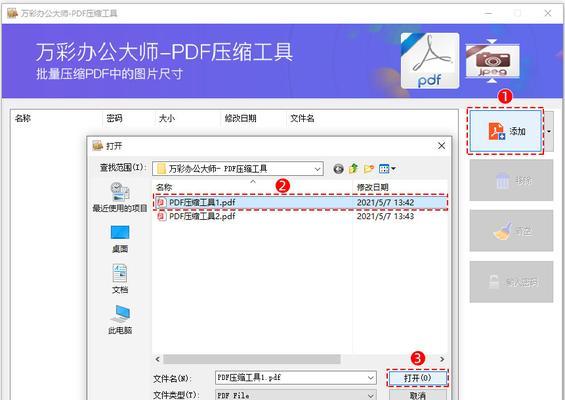The image size is (565, 400).
Task: Open 文档 documents in places bar
Action: click(120, 279)
